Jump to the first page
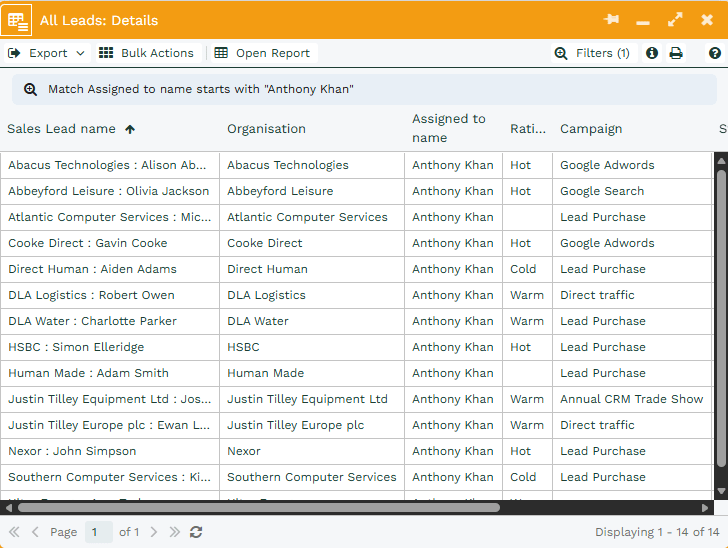 (14, 532)
